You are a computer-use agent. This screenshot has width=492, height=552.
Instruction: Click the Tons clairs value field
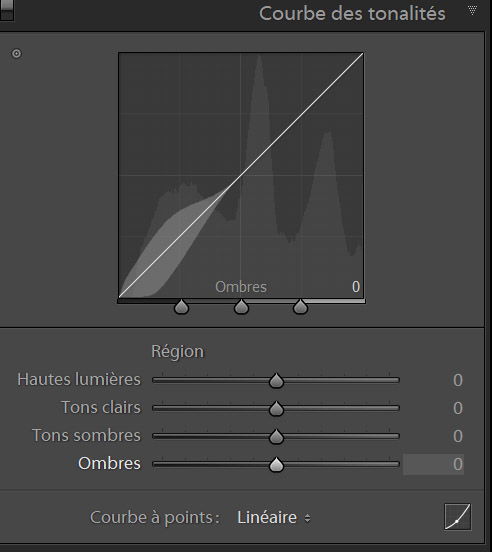458,408
